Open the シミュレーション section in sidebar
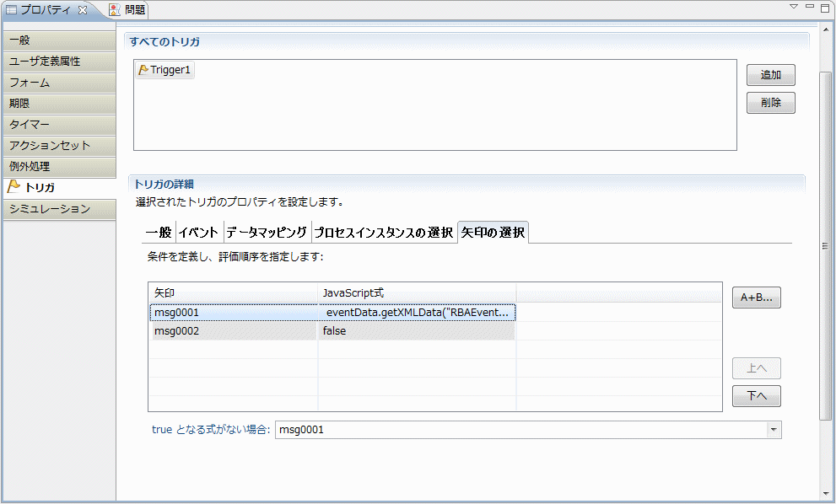 coord(58,209)
